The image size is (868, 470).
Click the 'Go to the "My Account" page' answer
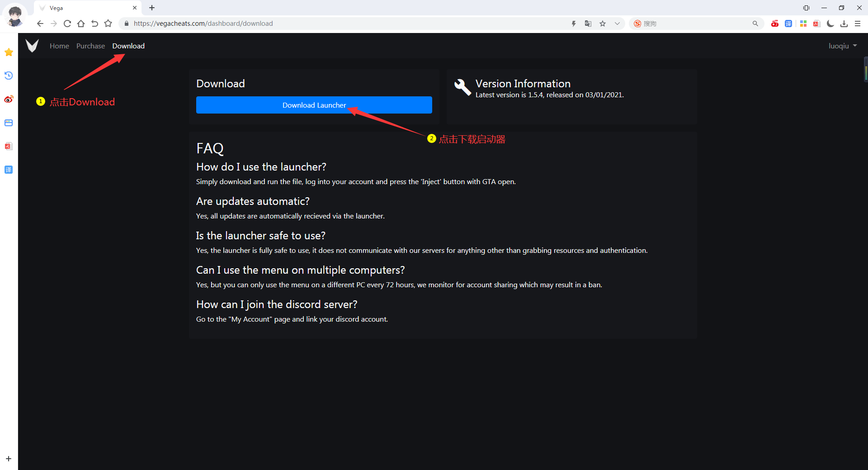click(292, 319)
